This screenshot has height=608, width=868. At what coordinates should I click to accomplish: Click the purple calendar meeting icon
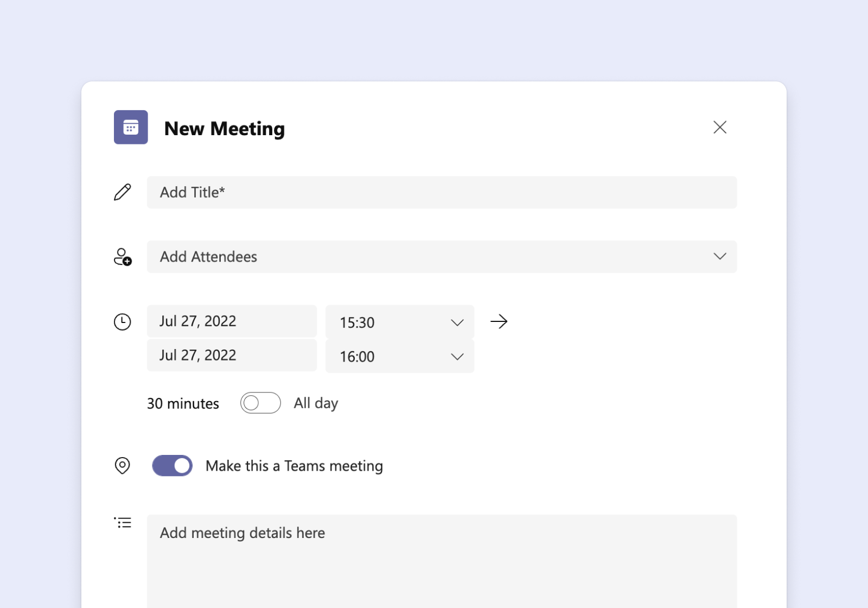[x=130, y=127]
